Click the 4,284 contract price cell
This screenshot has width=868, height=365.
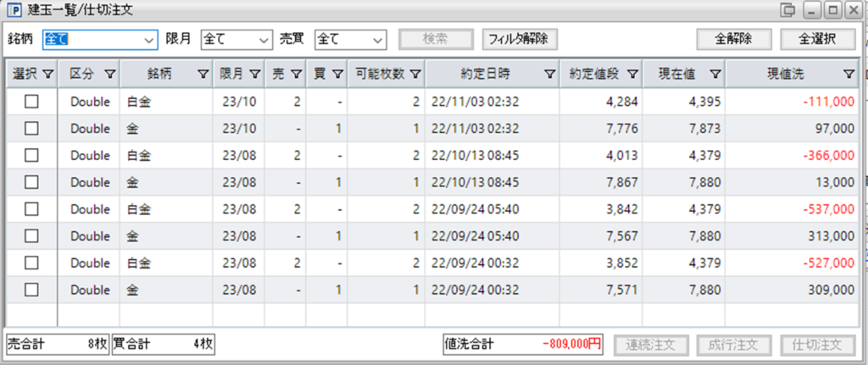pos(601,102)
